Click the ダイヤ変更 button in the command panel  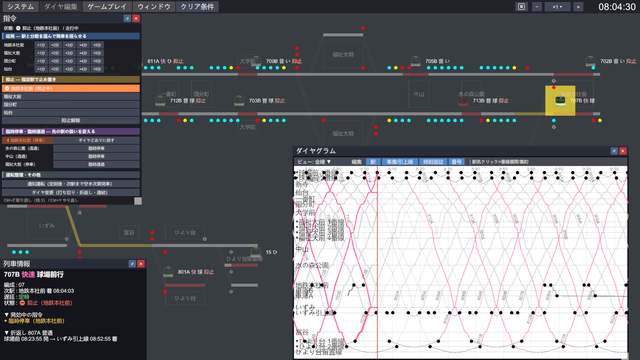tap(71, 192)
